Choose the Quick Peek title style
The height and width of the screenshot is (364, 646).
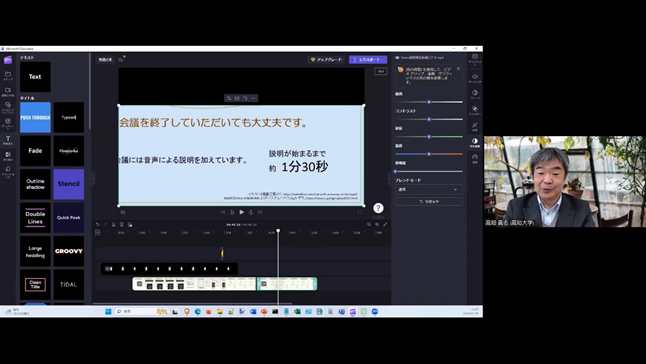coord(69,217)
